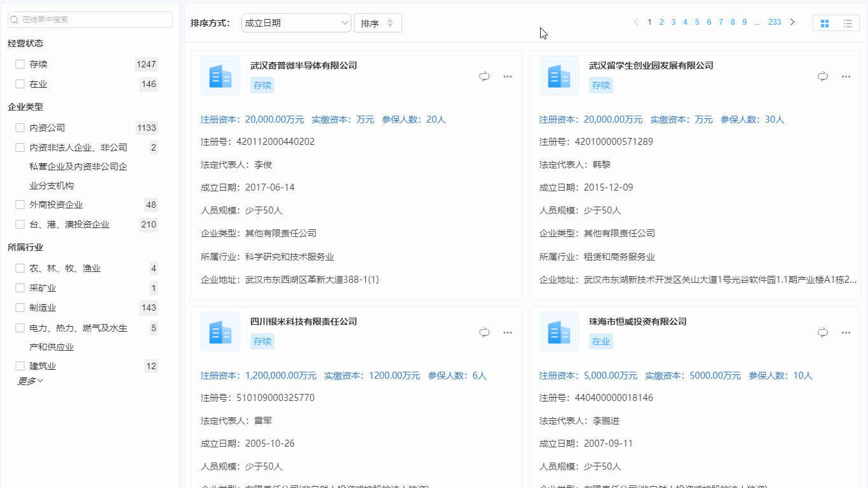Open more actions on 武汉奇普微半导体 card

point(507,76)
